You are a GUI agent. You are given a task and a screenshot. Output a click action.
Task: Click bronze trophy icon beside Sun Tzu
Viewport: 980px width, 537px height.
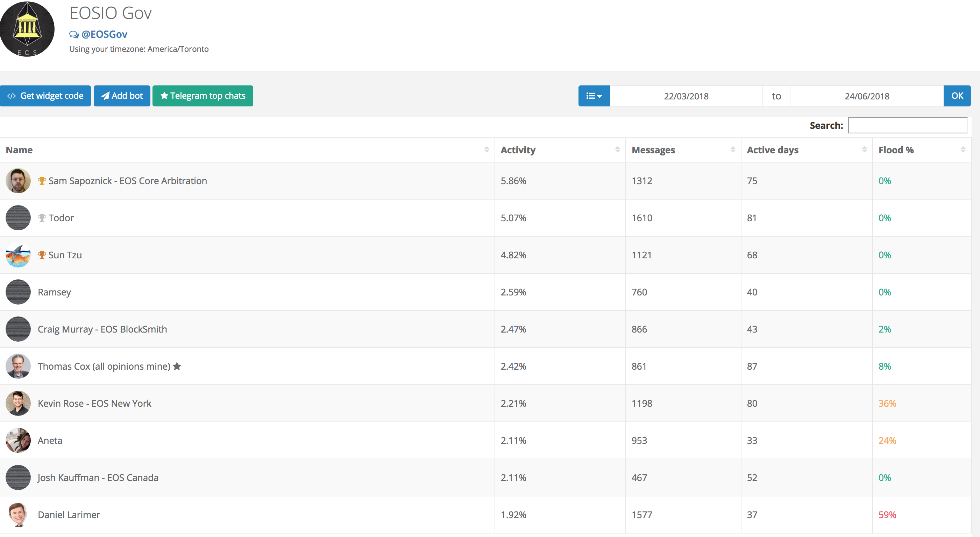42,255
